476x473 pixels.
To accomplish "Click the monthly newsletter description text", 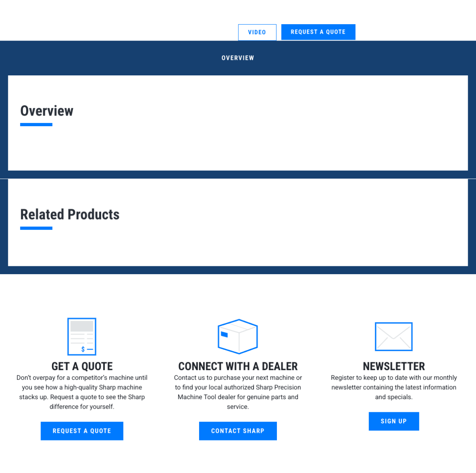I will coord(394,387).
